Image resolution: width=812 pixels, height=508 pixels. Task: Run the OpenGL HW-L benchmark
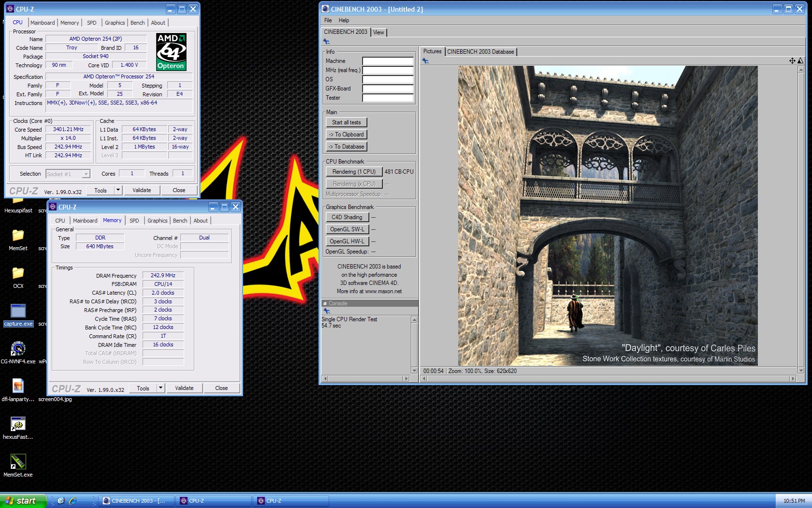[347, 241]
